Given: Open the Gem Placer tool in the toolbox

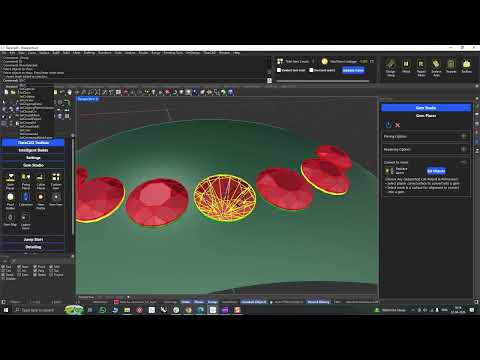Looking at the screenshot, I should click(x=10, y=181).
